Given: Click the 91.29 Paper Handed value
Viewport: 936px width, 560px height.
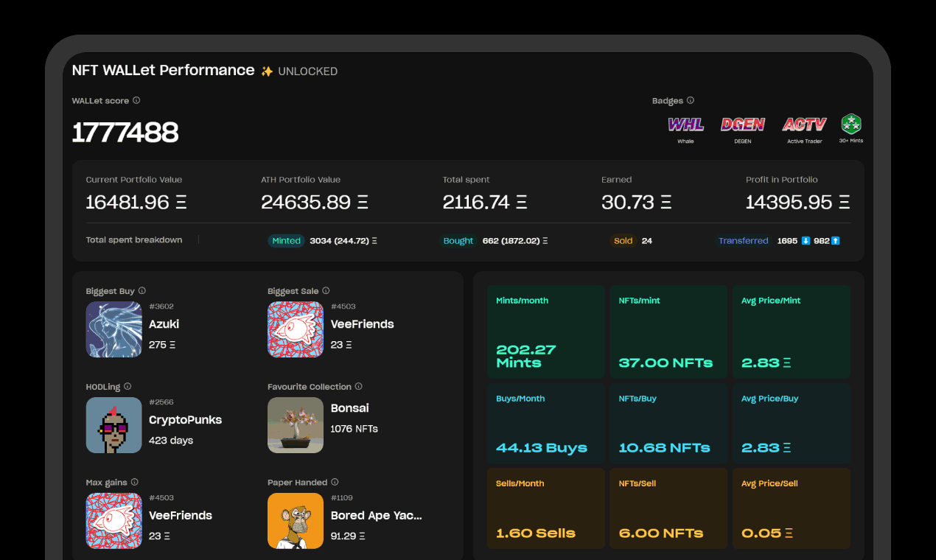Looking at the screenshot, I should point(348,536).
